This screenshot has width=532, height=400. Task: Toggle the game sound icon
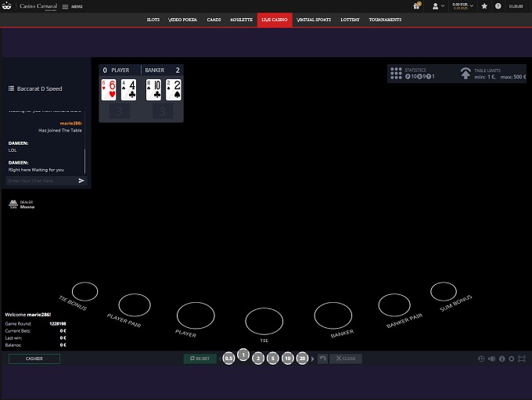pos(491,359)
